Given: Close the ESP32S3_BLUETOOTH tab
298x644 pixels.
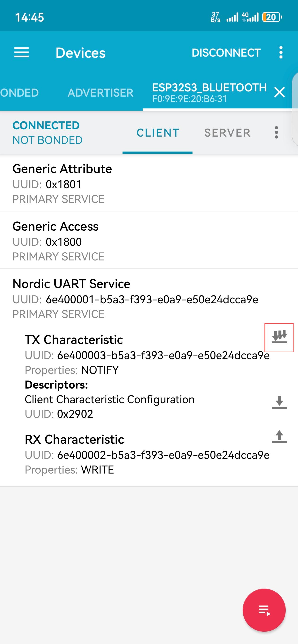Looking at the screenshot, I should (x=280, y=92).
